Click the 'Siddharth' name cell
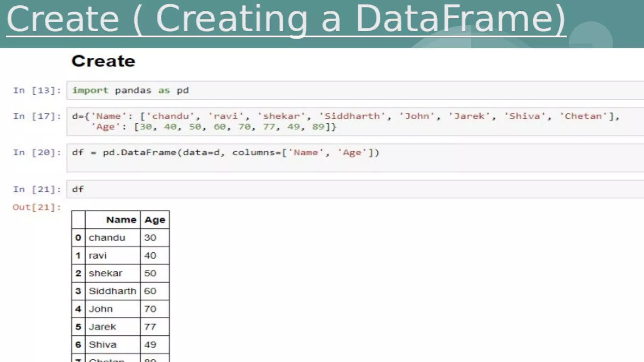644x362 pixels. coord(112,291)
